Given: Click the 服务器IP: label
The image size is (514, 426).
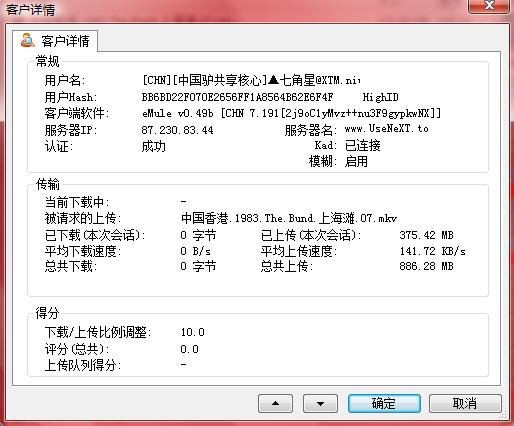Looking at the screenshot, I should [71, 130].
